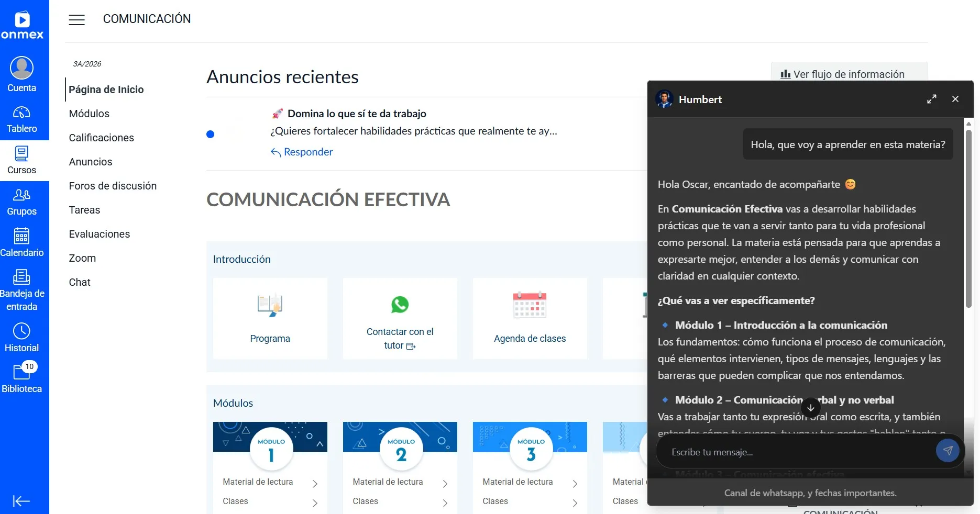Open Módulos in course menu
This screenshot has height=514, width=980.
point(89,114)
